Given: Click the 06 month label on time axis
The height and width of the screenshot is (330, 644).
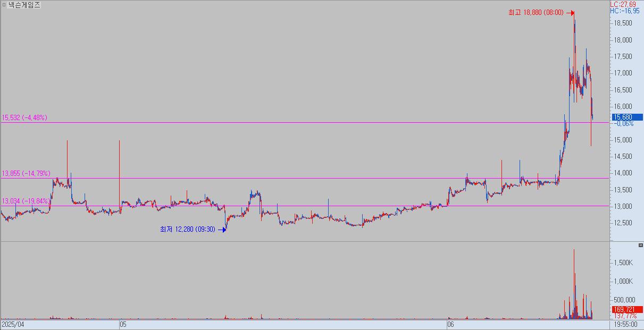Looking at the screenshot, I should 450,324.
